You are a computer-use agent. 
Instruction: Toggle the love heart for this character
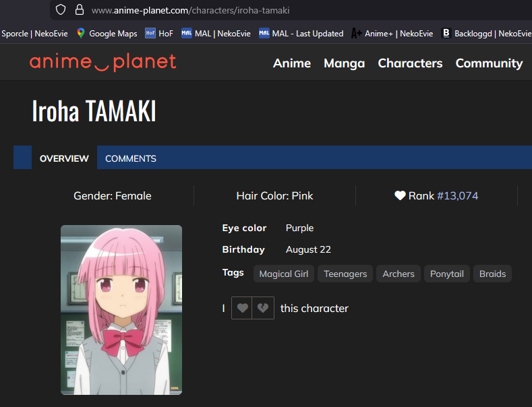coord(242,308)
